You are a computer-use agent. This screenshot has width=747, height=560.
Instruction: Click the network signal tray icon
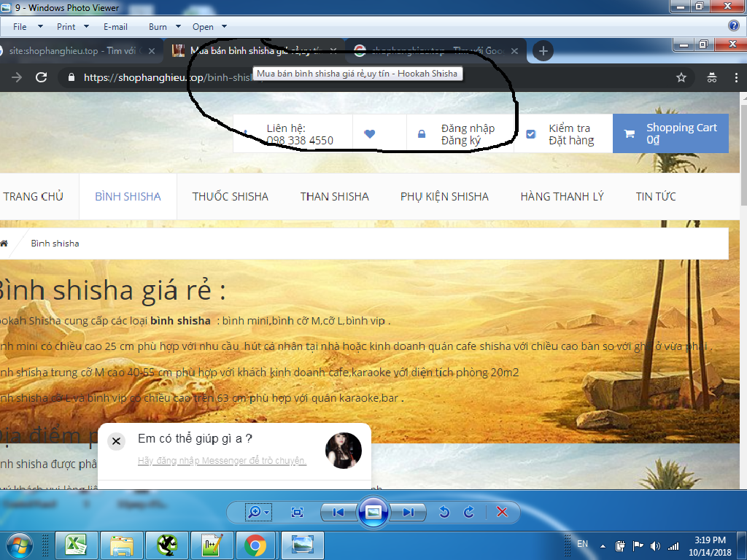(x=673, y=546)
